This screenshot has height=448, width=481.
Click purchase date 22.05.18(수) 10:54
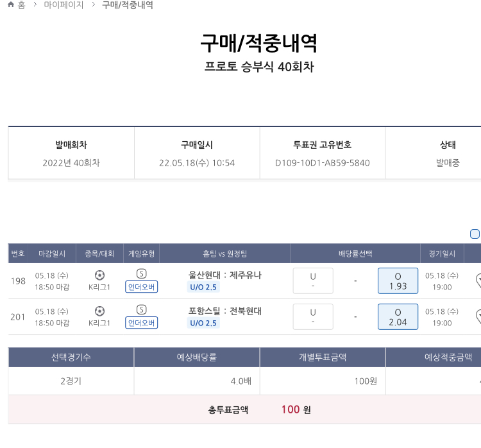pos(197,163)
